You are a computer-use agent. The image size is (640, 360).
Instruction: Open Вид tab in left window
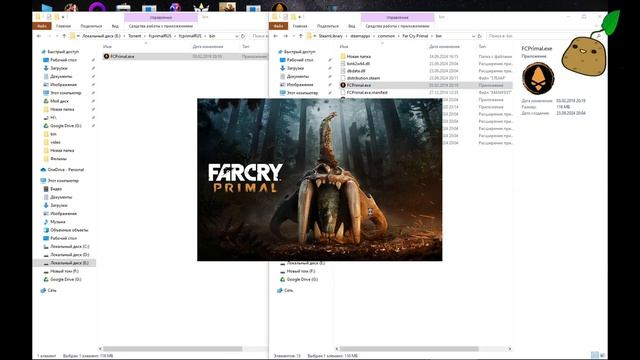[x=115, y=26]
